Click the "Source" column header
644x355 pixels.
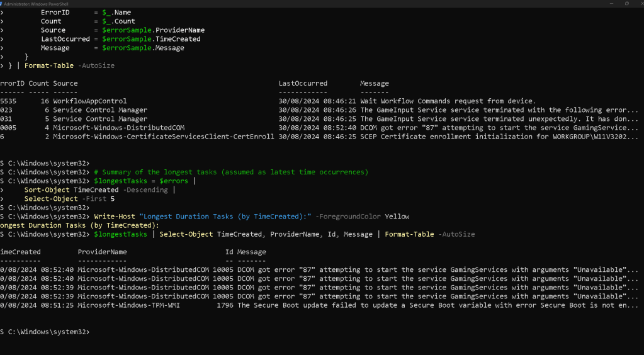[x=65, y=84]
